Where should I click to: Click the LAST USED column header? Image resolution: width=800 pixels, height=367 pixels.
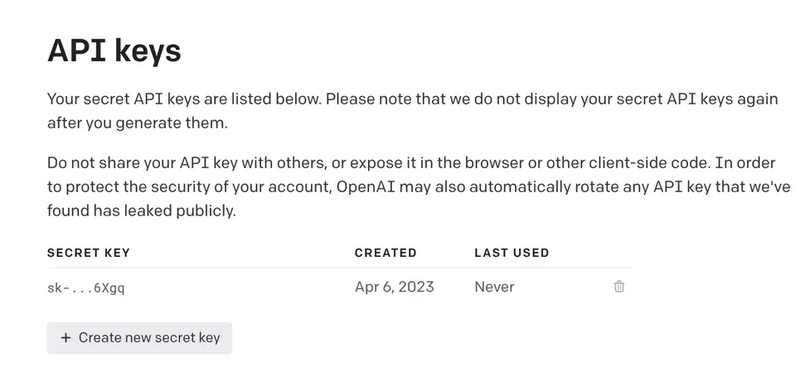tap(512, 253)
